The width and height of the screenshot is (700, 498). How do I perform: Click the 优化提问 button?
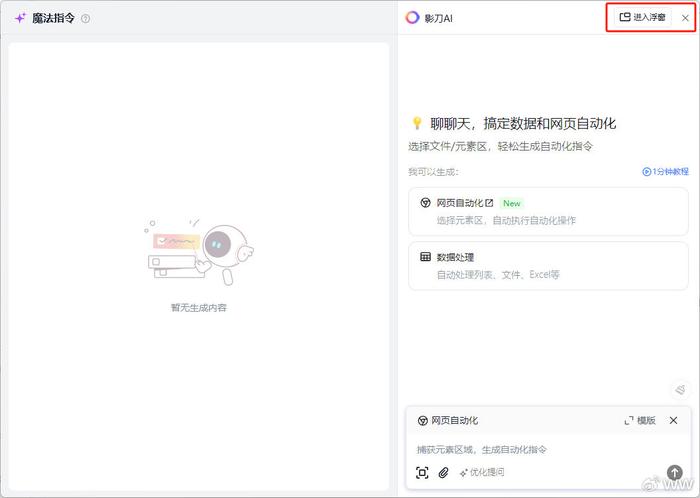[482, 472]
